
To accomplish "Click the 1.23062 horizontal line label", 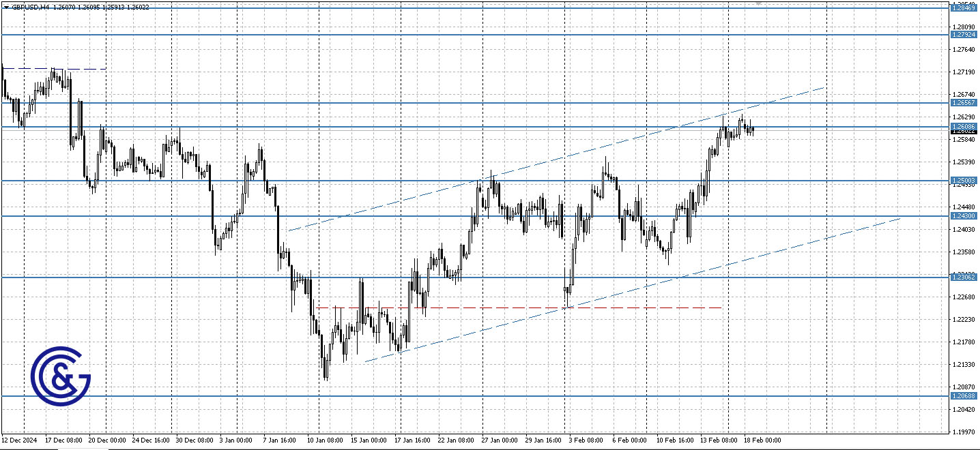I will [965, 277].
